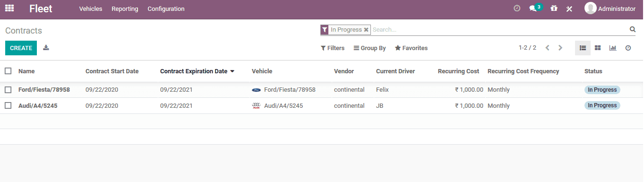Expand the Group By dropdown
644x182 pixels.
pyautogui.click(x=370, y=48)
